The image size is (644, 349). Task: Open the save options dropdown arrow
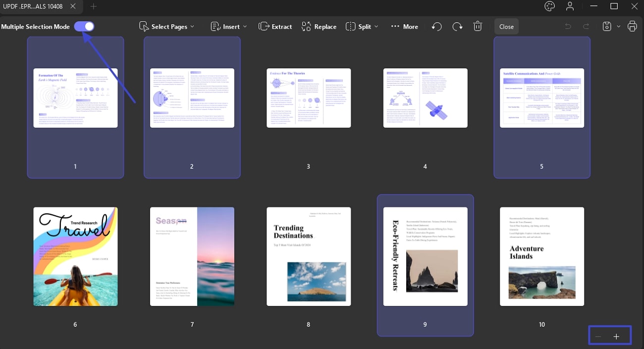618,27
